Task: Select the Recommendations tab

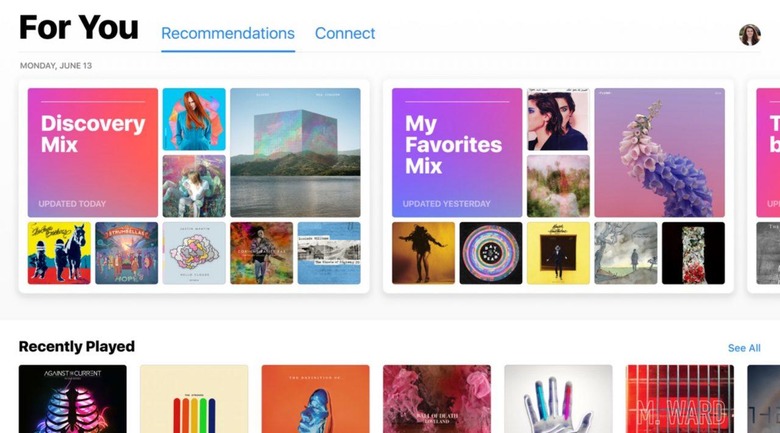Action: [228, 33]
